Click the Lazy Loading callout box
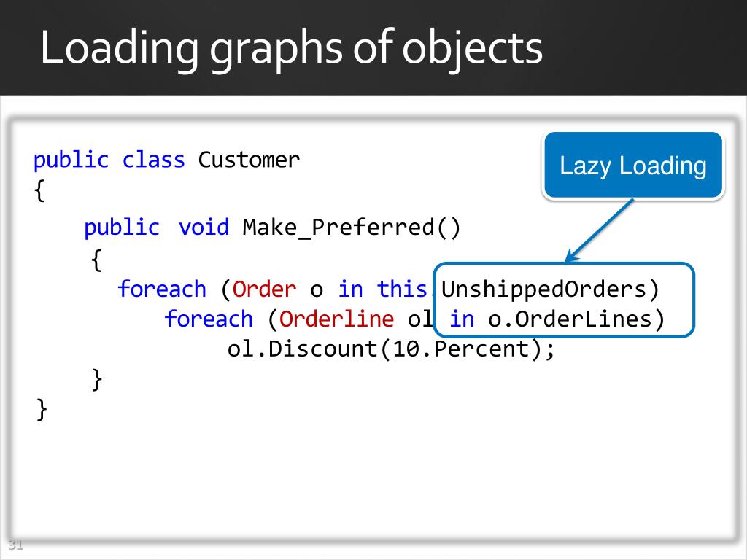The image size is (747, 560). (x=633, y=166)
